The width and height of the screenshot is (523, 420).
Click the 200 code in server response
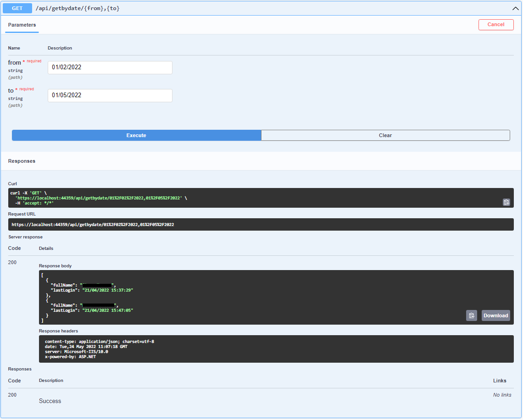click(12, 262)
